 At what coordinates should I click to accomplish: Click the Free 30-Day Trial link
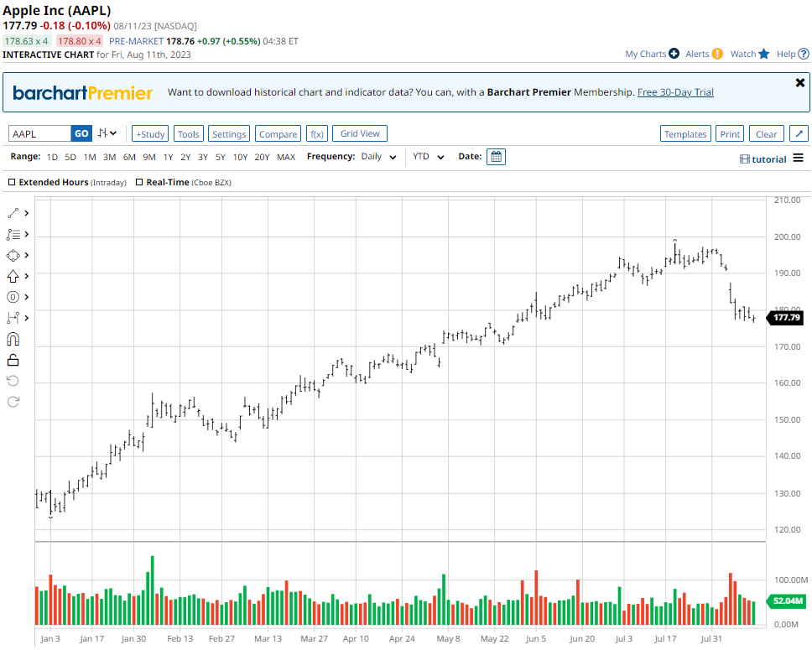click(674, 92)
